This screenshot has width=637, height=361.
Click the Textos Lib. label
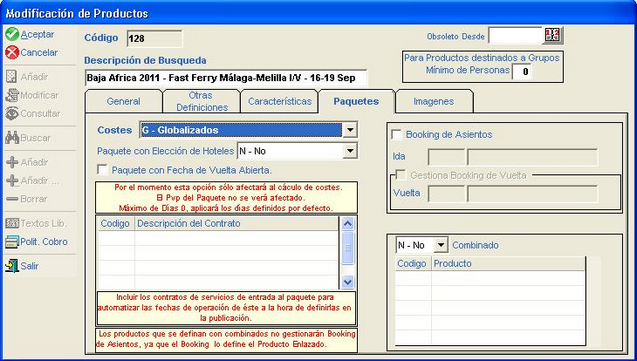43,224
